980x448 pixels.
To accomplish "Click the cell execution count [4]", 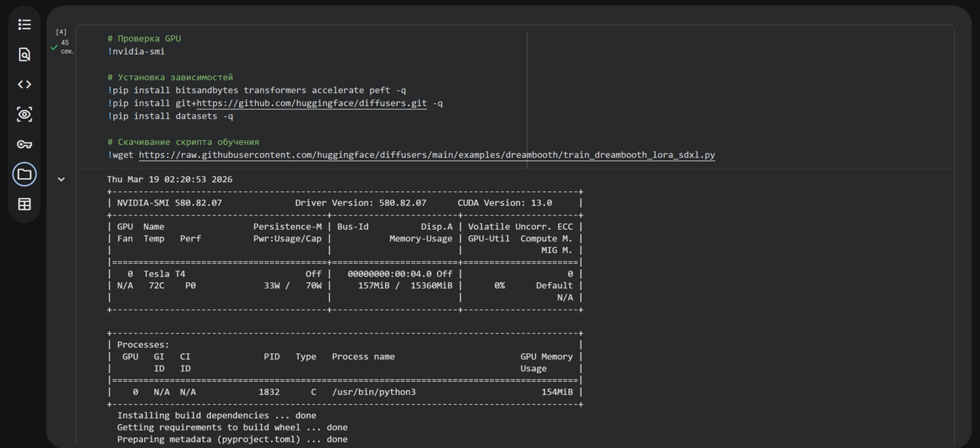I will point(61,32).
